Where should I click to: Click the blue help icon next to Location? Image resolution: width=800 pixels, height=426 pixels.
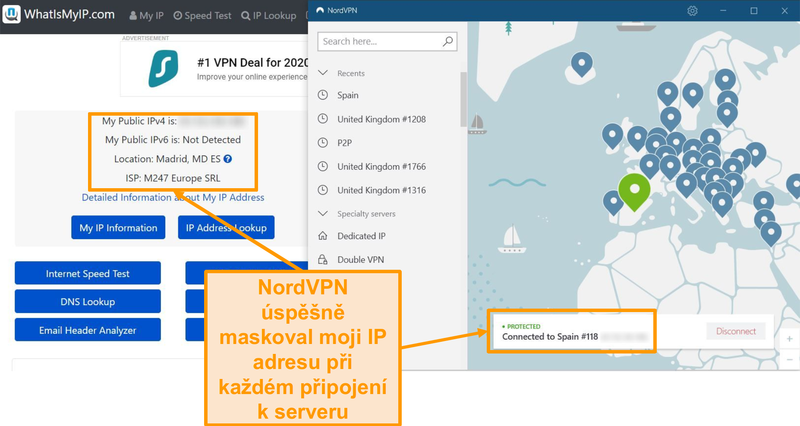point(228,159)
